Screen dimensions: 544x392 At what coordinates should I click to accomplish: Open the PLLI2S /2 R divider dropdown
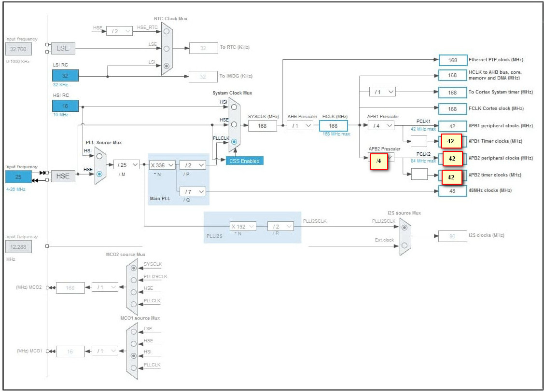click(280, 226)
